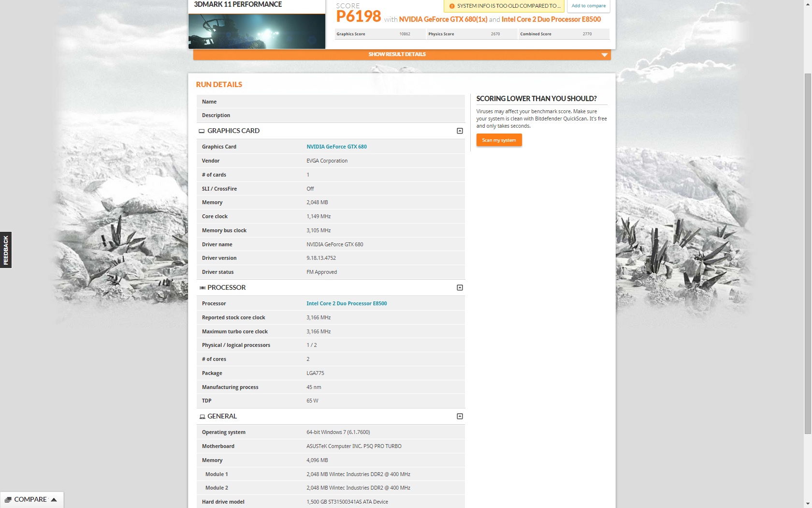Select the TDP value 65 W
812x508 pixels.
click(x=312, y=401)
